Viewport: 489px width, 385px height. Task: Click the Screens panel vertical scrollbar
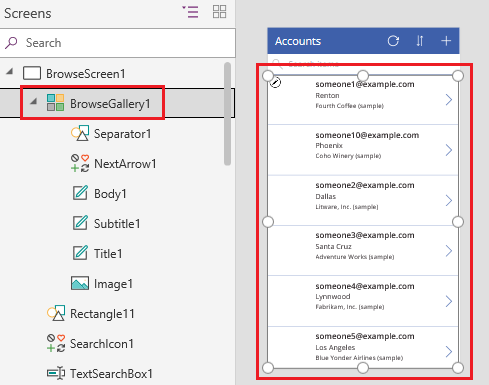pos(228,113)
